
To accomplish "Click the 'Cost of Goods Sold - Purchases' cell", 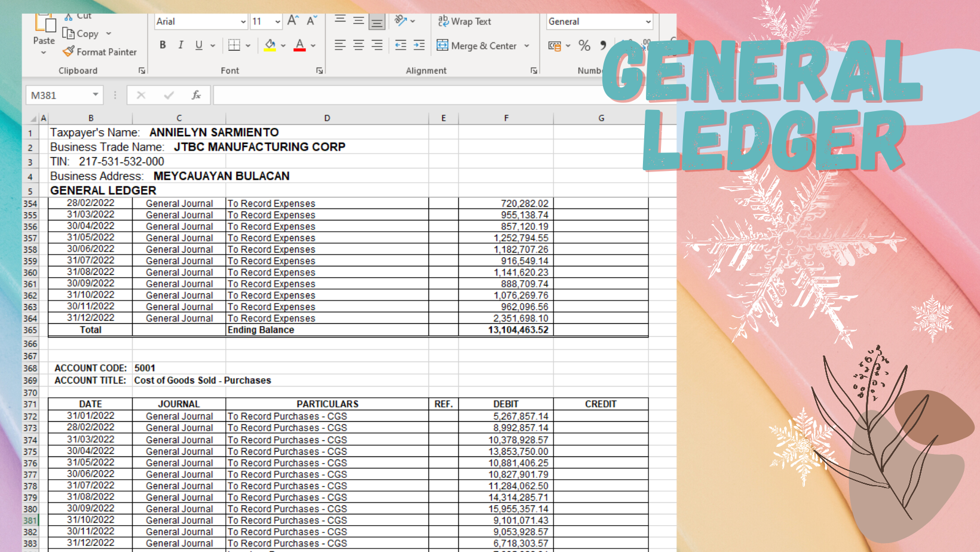I will 203,381.
